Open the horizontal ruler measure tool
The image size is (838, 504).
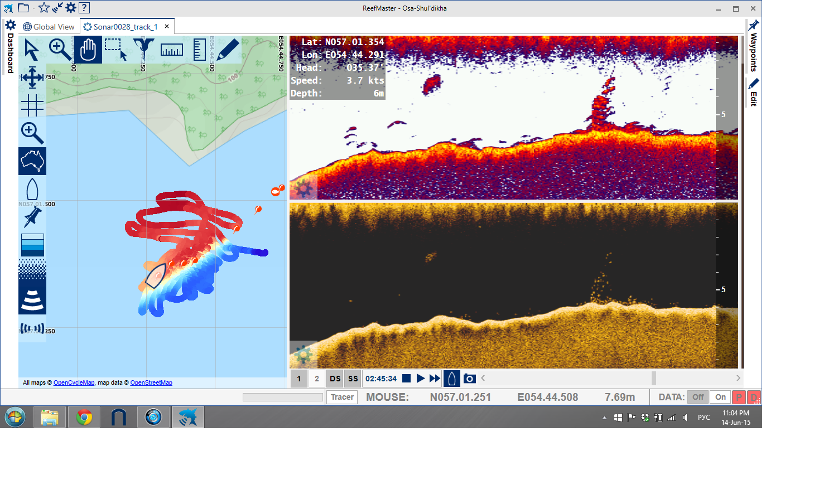tap(172, 50)
